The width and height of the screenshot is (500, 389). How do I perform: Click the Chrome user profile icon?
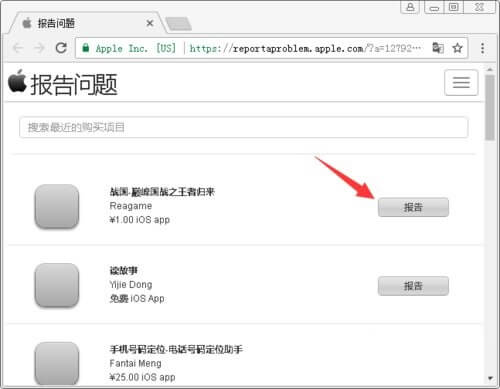[x=410, y=7]
